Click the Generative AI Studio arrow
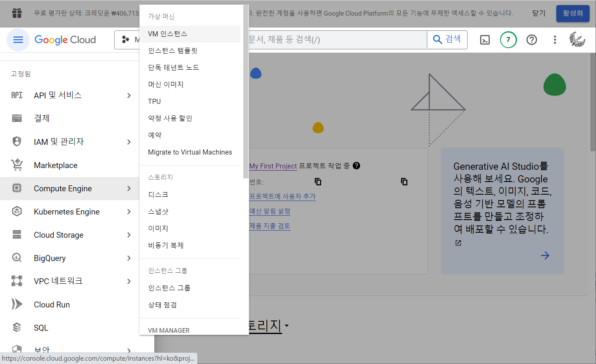This screenshot has width=596, height=364. pos(545,255)
